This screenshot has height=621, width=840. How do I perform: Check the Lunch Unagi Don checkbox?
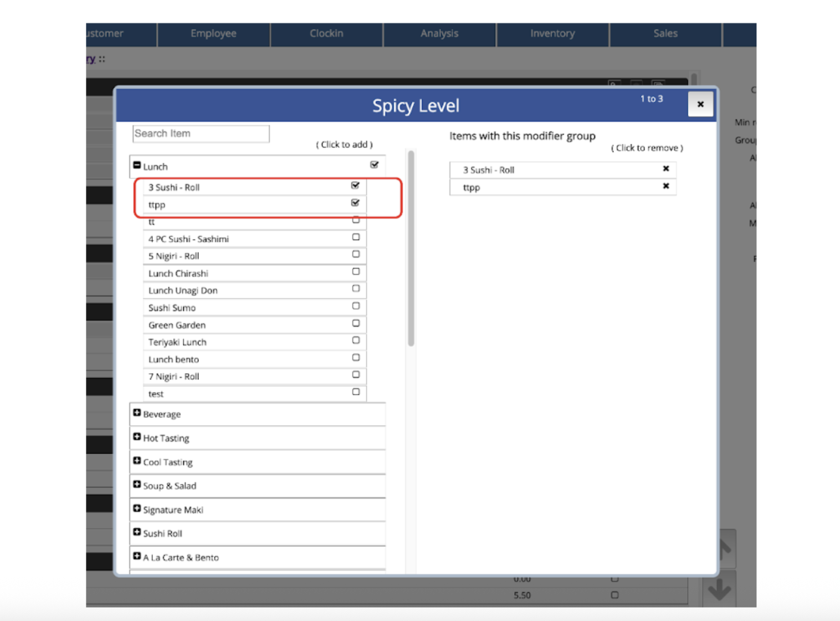[x=356, y=289]
